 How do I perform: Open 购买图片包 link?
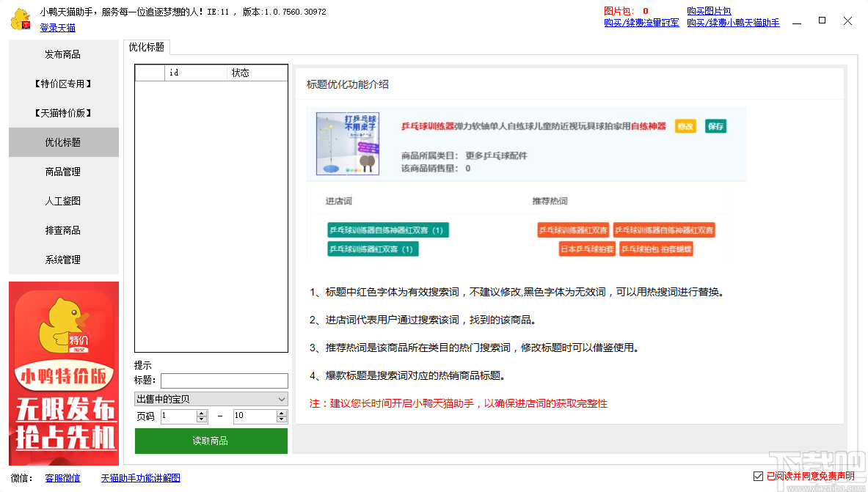[x=709, y=11]
